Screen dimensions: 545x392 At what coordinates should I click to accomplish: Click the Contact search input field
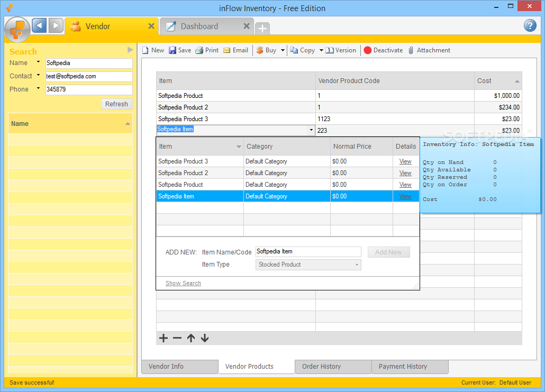[x=89, y=77]
